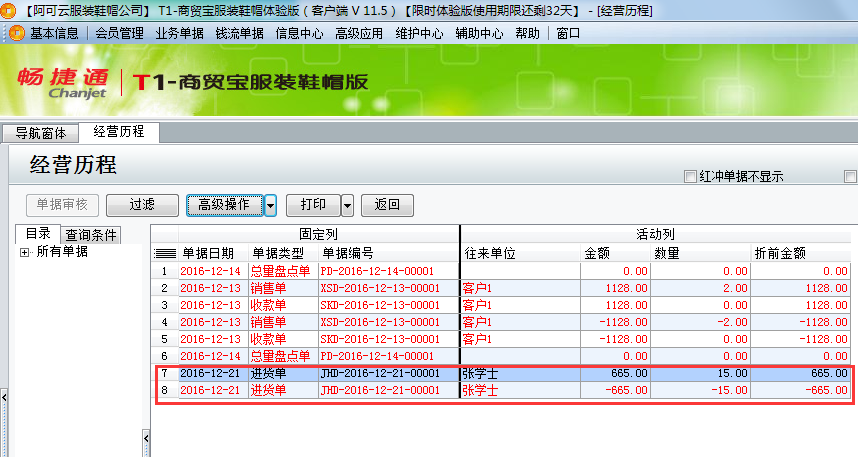Image resolution: width=858 pixels, height=457 pixels.
Task: Click the 打印 button
Action: coord(314,205)
